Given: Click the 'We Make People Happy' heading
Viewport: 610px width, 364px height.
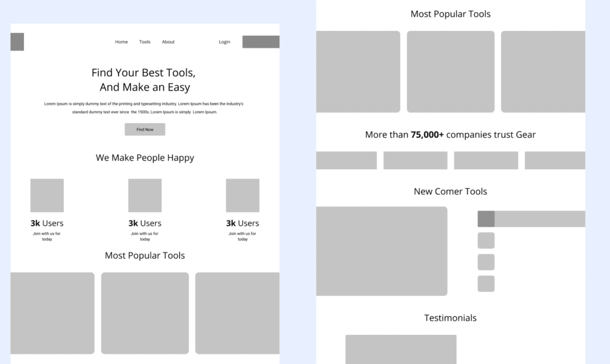Looking at the screenshot, I should click(145, 157).
